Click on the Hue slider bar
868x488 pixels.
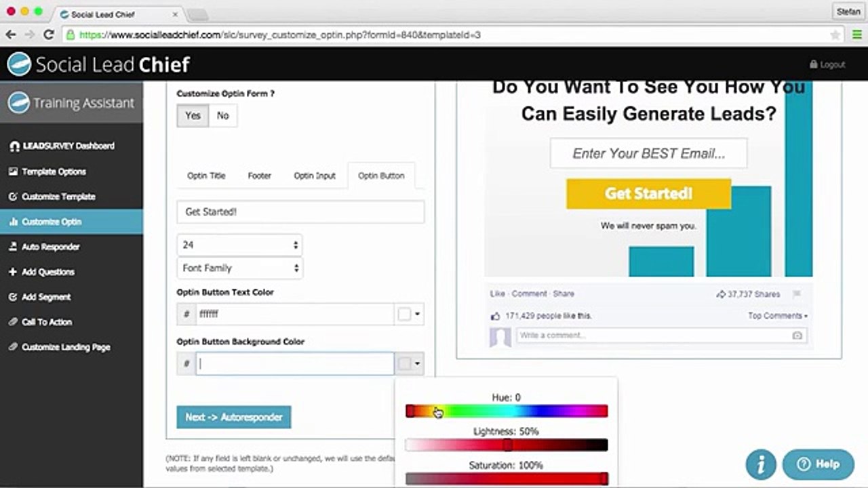pyautogui.click(x=507, y=411)
